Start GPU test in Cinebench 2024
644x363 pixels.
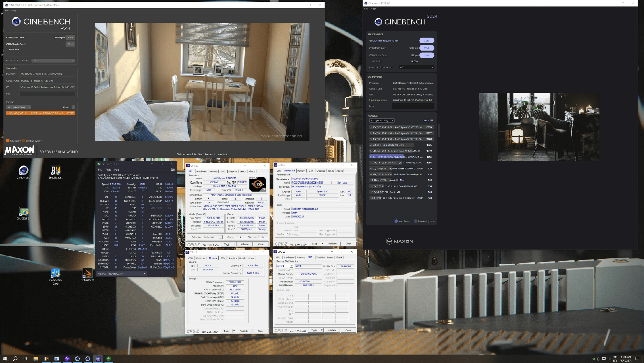click(x=426, y=41)
